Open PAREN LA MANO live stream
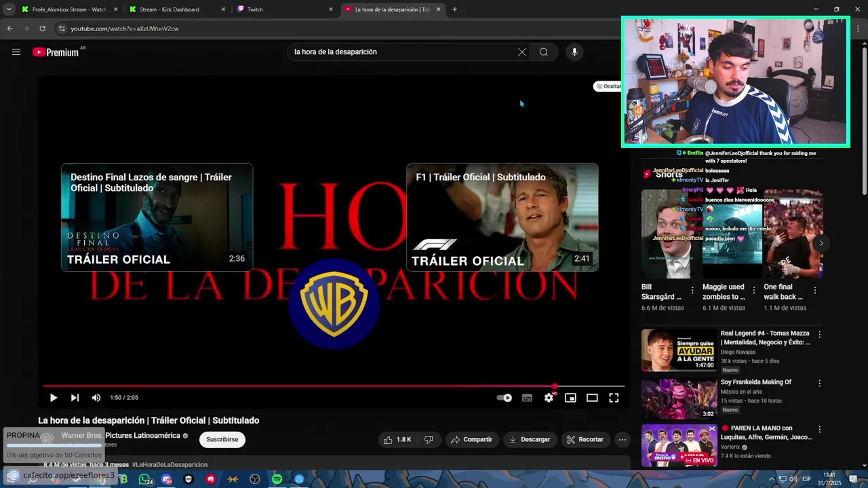 point(679,445)
